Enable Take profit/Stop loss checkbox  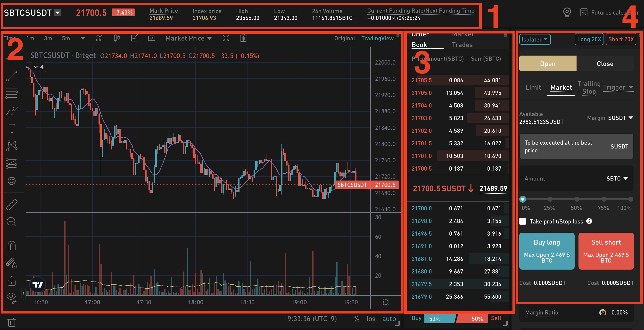[523, 221]
